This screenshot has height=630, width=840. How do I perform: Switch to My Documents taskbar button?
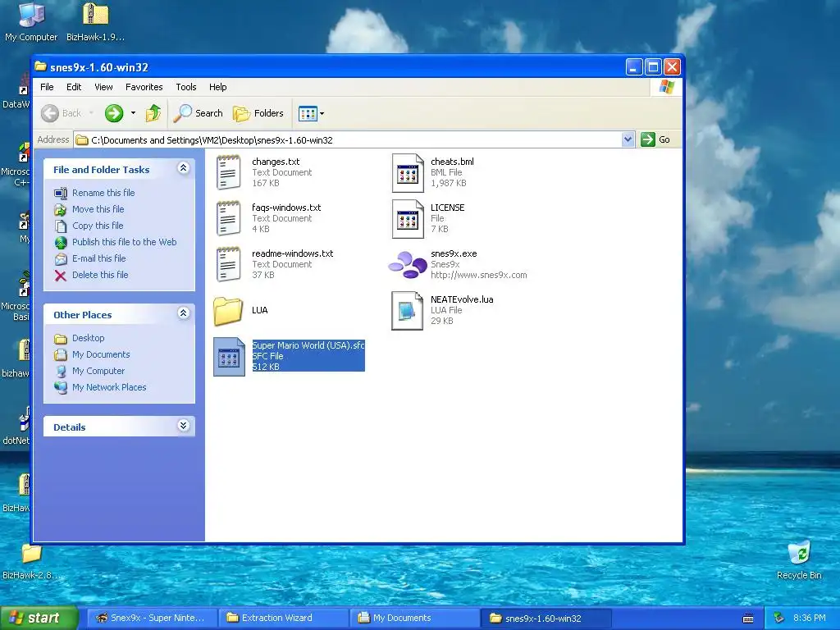(x=416, y=619)
